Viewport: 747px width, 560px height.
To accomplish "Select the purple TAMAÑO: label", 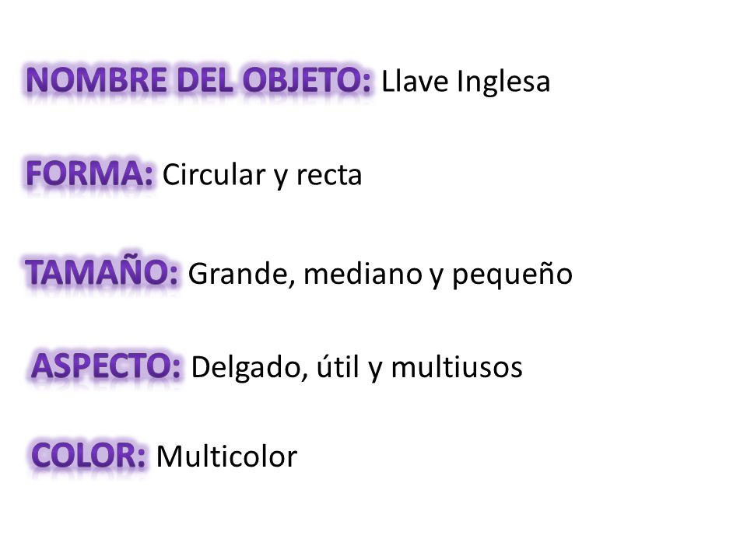I will pyautogui.click(x=101, y=271).
